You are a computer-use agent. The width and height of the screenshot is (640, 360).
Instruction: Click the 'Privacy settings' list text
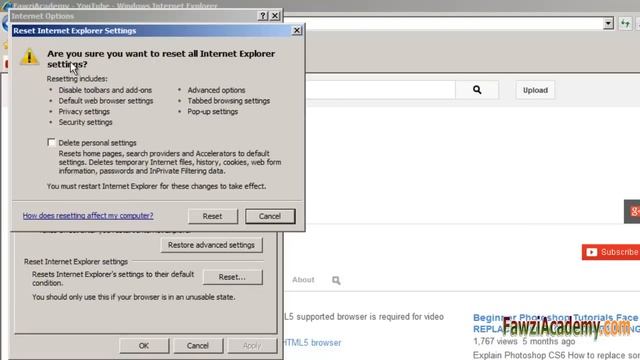(x=84, y=111)
